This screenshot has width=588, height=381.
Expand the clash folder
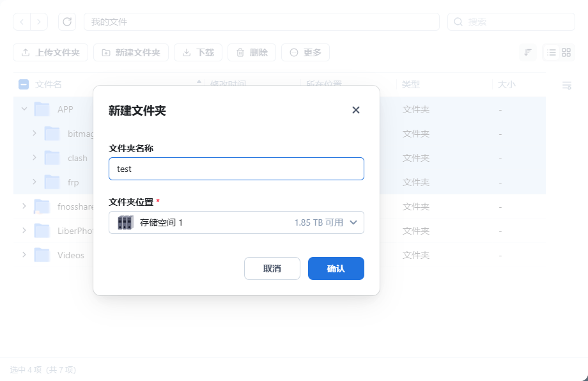(35, 157)
